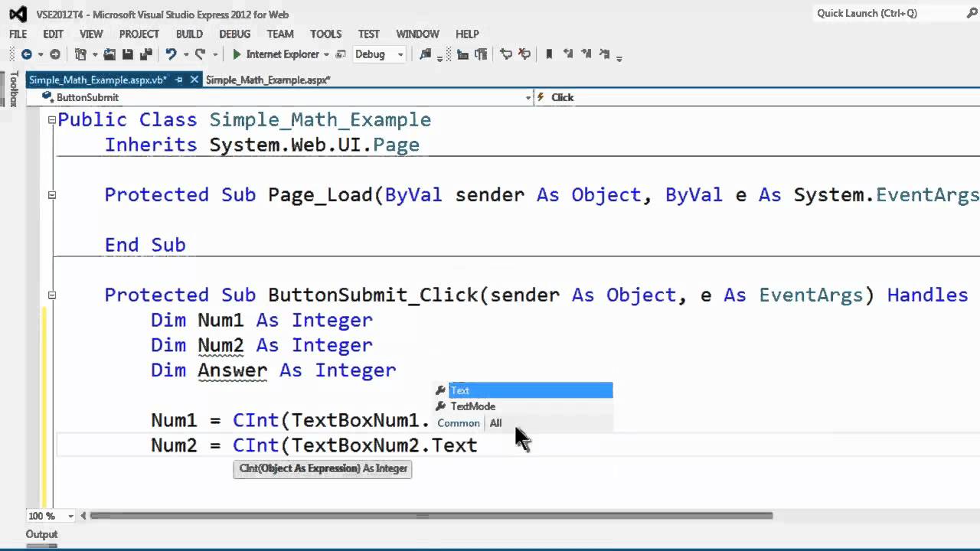Open the Toolbox side panel
The height and width of the screenshot is (551, 980).
pyautogui.click(x=13, y=89)
